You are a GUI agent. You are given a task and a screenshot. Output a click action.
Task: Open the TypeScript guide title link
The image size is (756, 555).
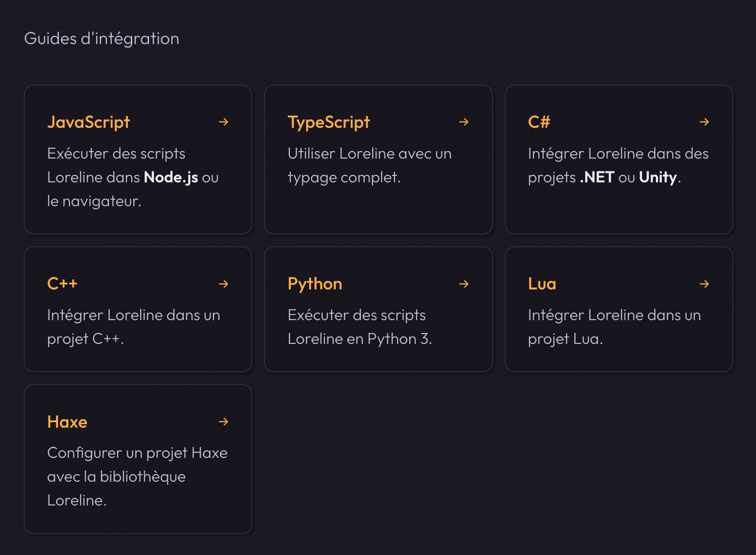tap(328, 122)
